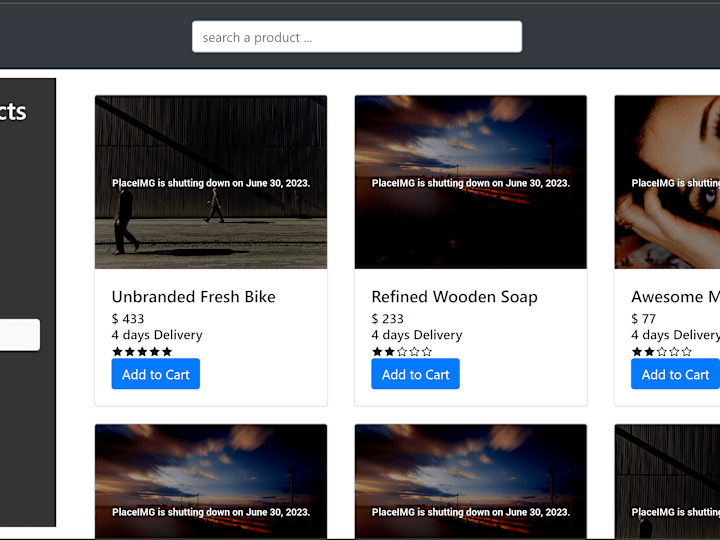The height and width of the screenshot is (540, 720).
Task: Click the $ 433 price text
Action: tap(128, 319)
